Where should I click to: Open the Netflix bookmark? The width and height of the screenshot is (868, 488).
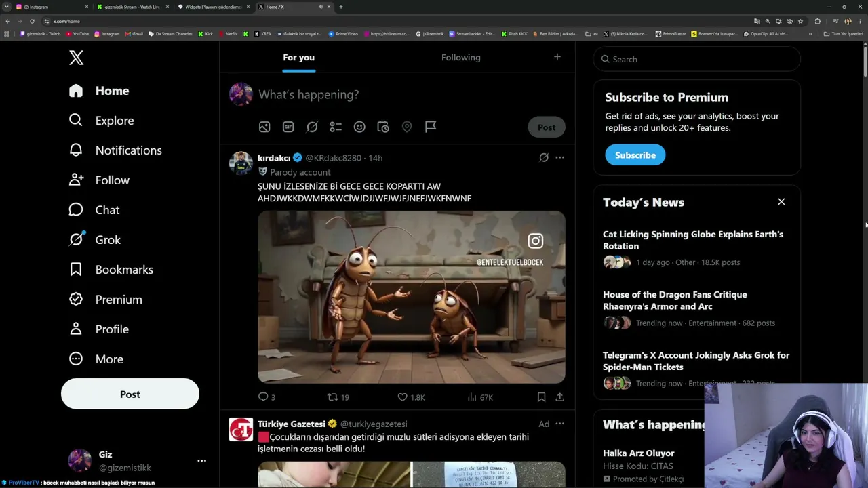click(x=228, y=33)
